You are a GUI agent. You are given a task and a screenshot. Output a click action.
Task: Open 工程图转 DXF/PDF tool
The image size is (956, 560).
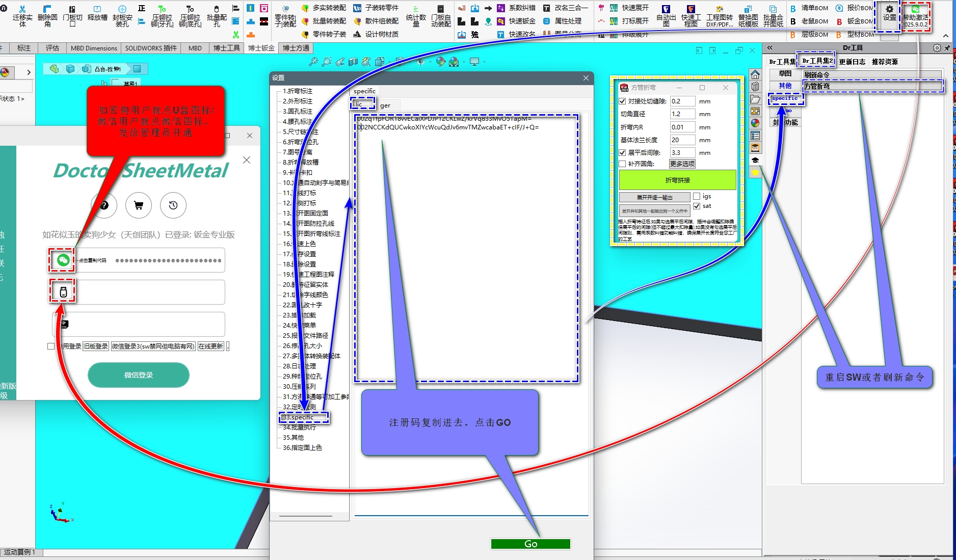(x=720, y=16)
